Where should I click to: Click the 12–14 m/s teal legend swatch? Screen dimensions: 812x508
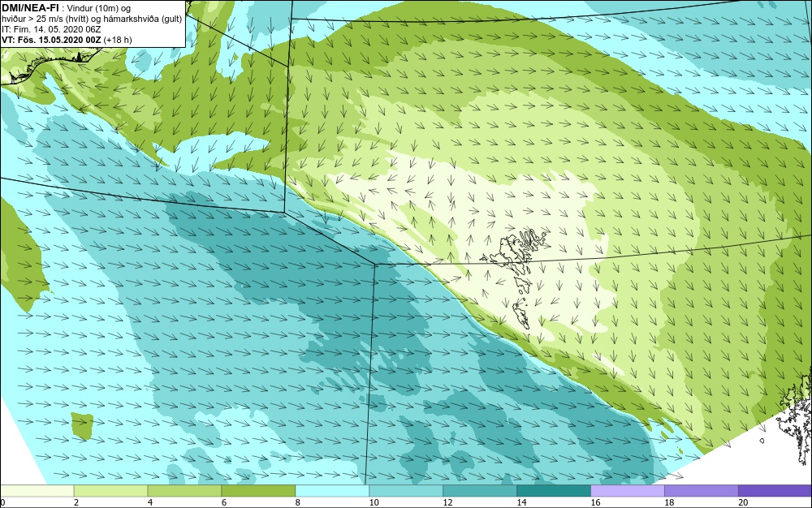[x=480, y=490]
